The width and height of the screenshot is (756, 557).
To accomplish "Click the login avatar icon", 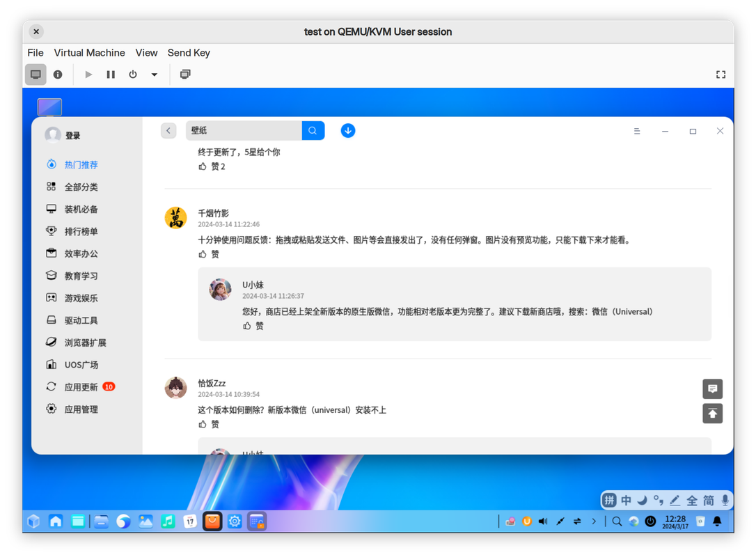I will [53, 135].
